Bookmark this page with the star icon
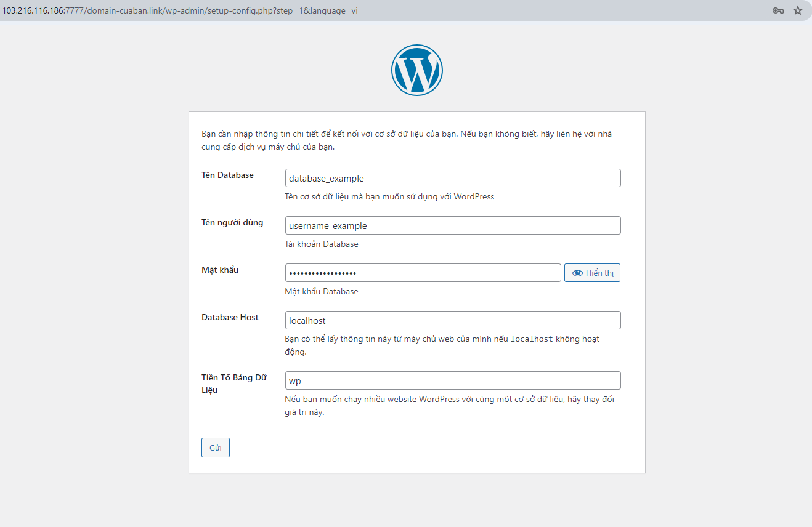The width and height of the screenshot is (812, 527). pyautogui.click(x=798, y=10)
